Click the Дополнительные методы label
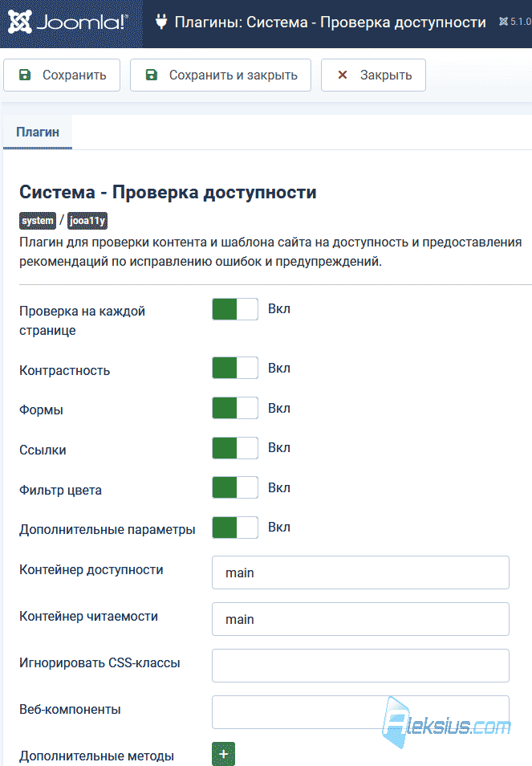Viewport: 532px width, 766px height. tap(96, 756)
